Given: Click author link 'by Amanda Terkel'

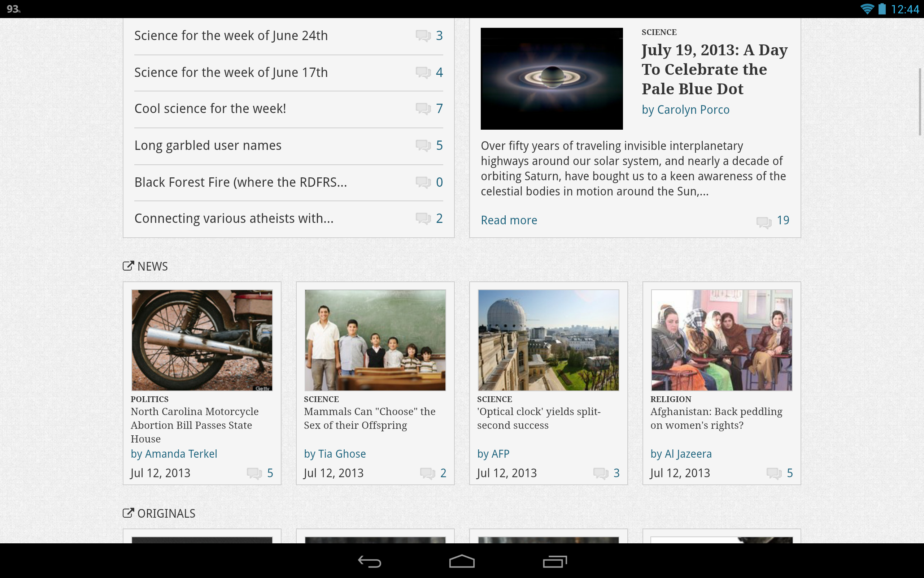Looking at the screenshot, I should 174,454.
